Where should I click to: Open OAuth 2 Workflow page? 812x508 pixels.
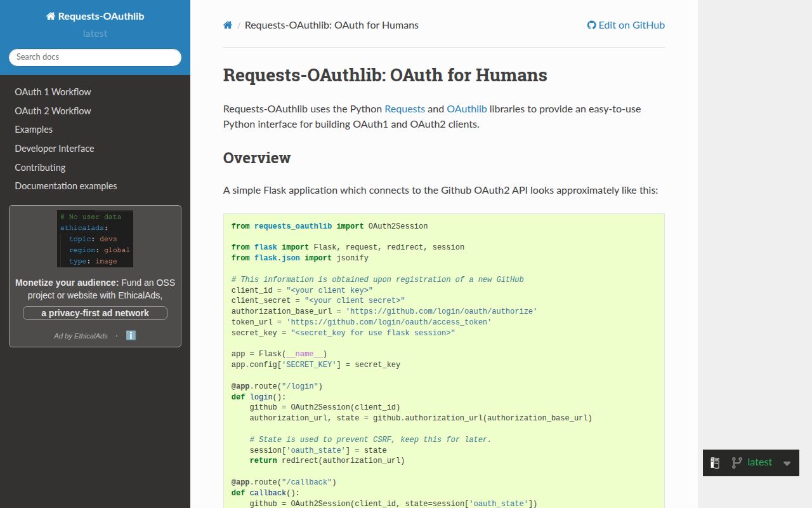pos(53,111)
